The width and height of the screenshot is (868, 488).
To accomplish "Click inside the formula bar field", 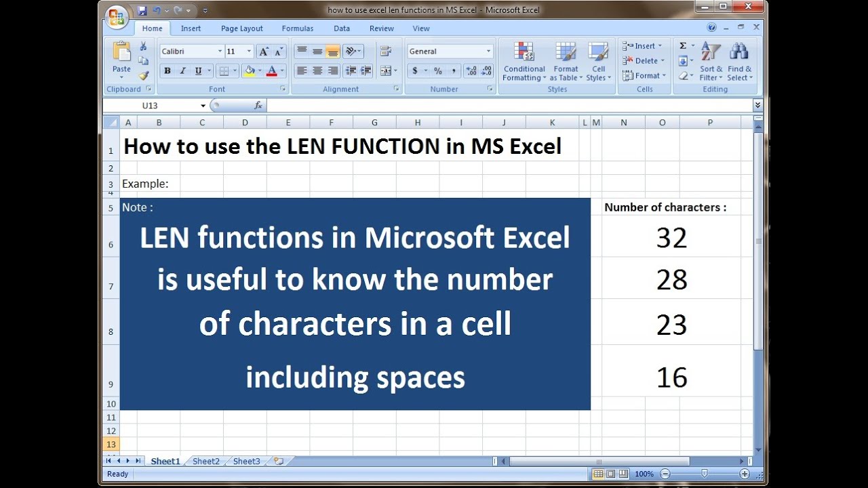I will pos(509,106).
